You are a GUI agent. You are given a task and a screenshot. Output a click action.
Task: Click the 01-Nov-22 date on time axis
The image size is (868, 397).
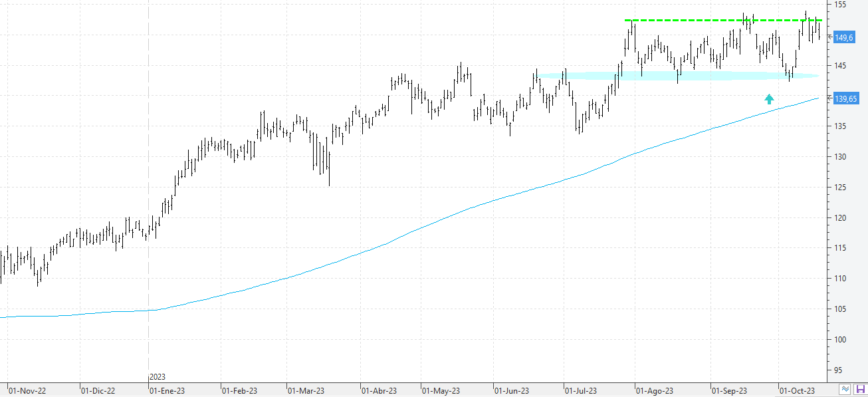click(x=25, y=391)
